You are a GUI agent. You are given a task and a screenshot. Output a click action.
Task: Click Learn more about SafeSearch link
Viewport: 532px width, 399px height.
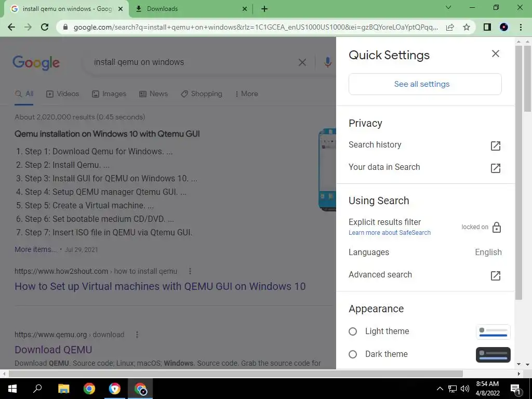pyautogui.click(x=390, y=232)
